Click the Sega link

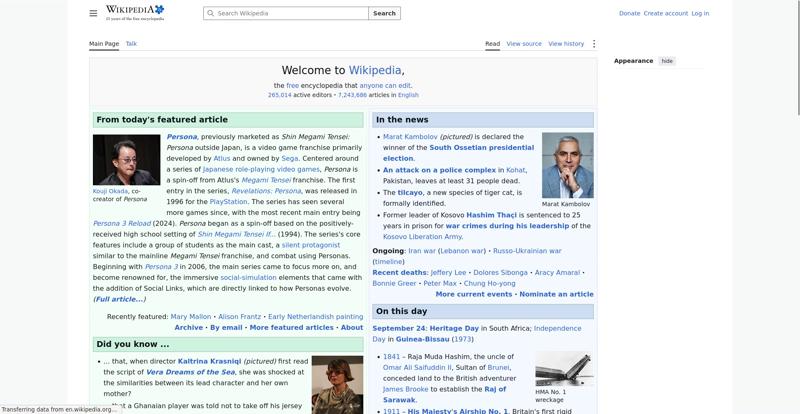pos(289,159)
